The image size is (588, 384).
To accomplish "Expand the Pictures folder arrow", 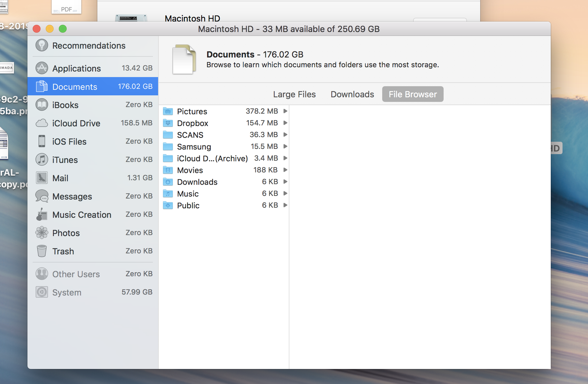I will coord(286,111).
